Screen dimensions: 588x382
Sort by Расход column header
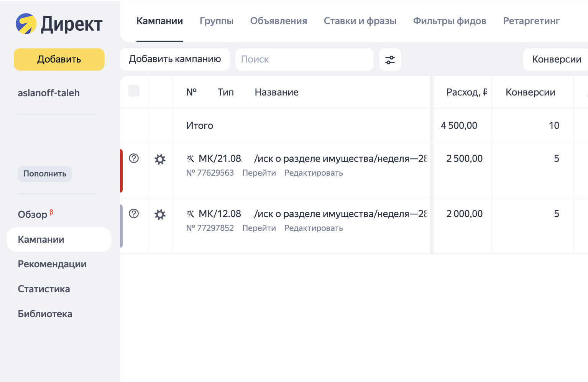point(466,92)
